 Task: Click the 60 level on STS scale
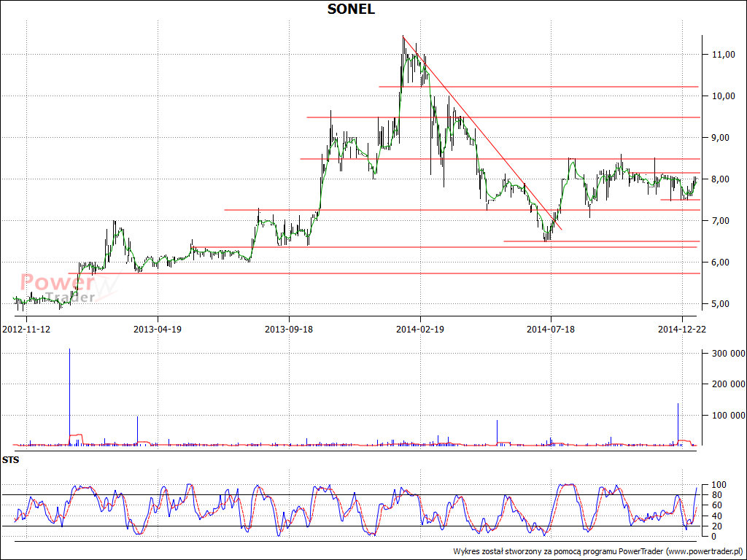718,506
